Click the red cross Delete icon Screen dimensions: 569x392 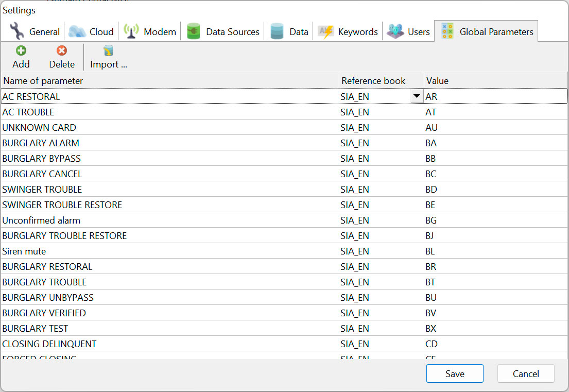(62, 50)
